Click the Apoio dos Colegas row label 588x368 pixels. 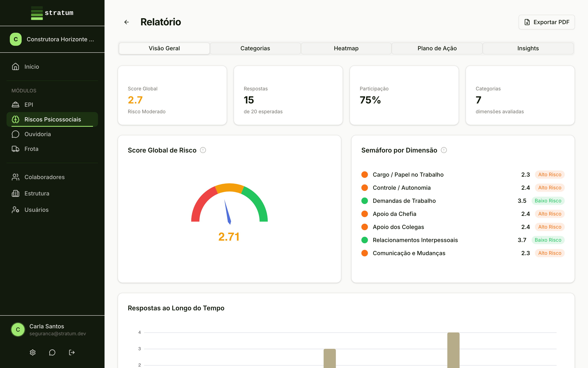pyautogui.click(x=398, y=227)
